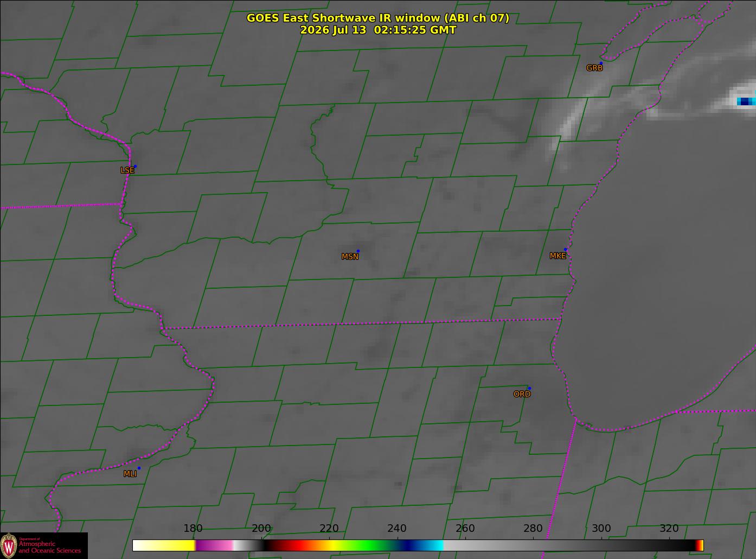This screenshot has width=756, height=559.
Task: Click the magenta section of the colorbar
Action: 214,545
